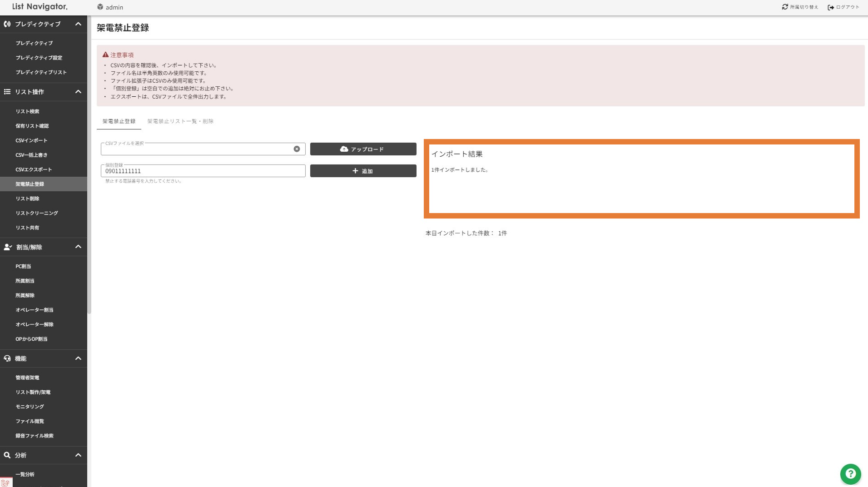Click the ログアウト logout icon
Viewport: 868px width, 487px height.
[x=831, y=7]
